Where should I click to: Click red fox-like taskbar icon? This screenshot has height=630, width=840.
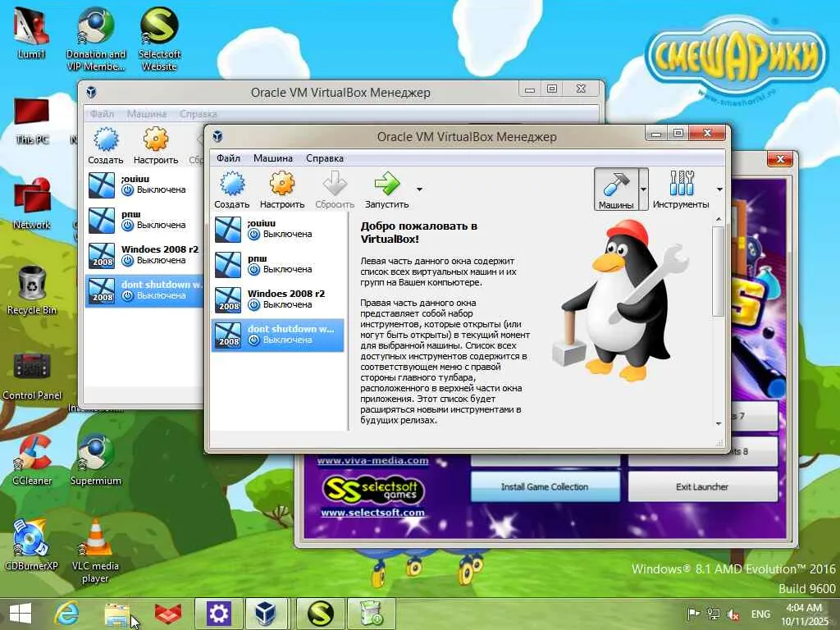tap(167, 614)
